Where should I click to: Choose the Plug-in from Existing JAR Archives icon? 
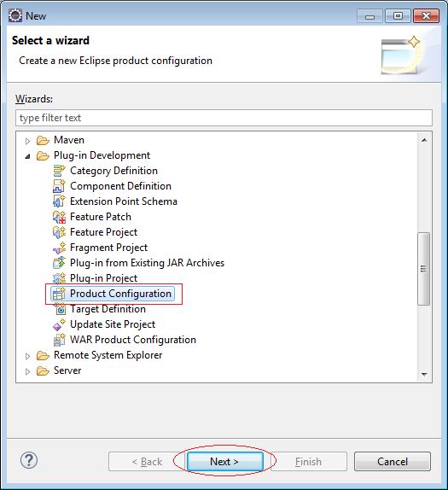59,263
